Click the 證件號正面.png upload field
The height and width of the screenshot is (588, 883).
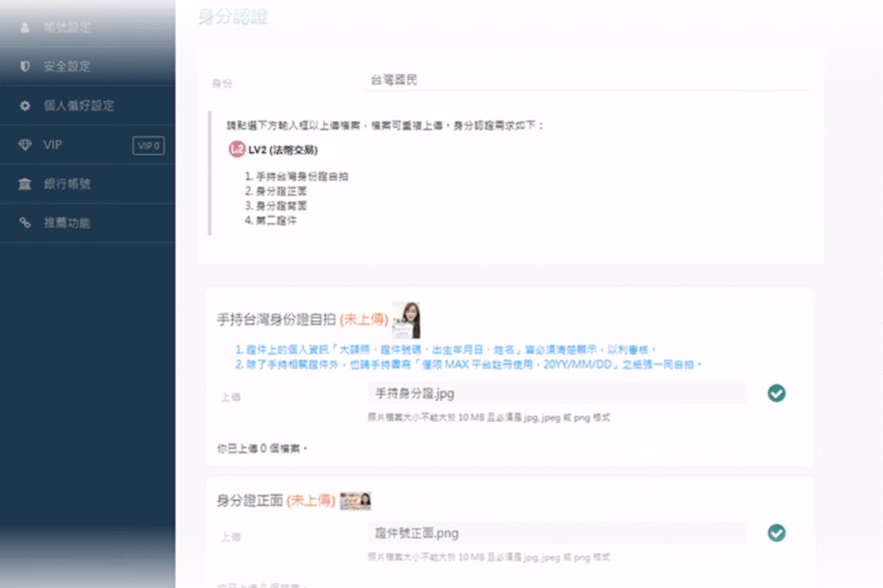556,533
